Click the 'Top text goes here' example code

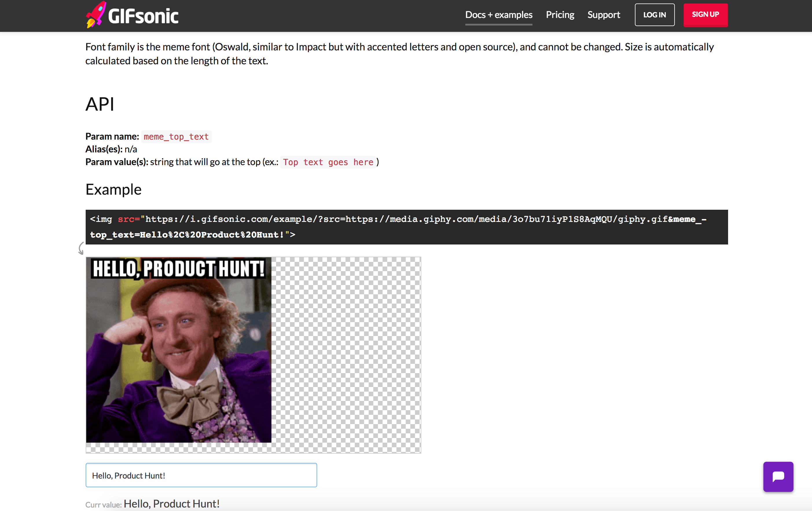[328, 162]
